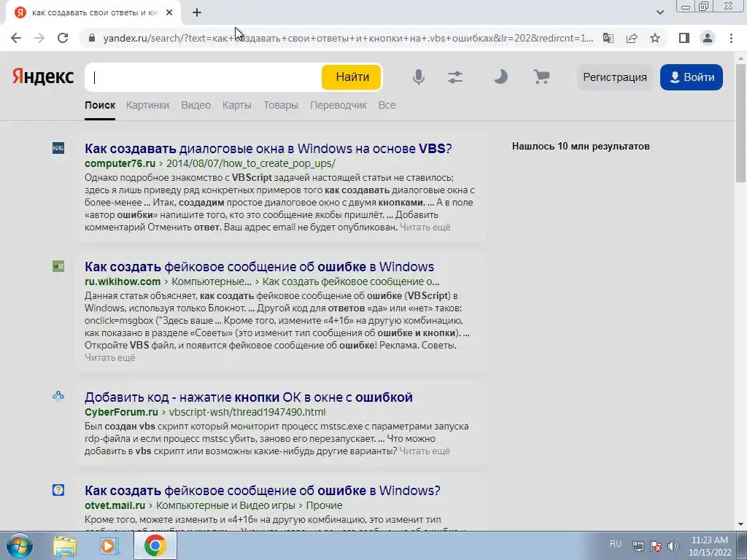The image size is (747, 560).
Task: Open the Chrome profile avatar
Action: [708, 38]
